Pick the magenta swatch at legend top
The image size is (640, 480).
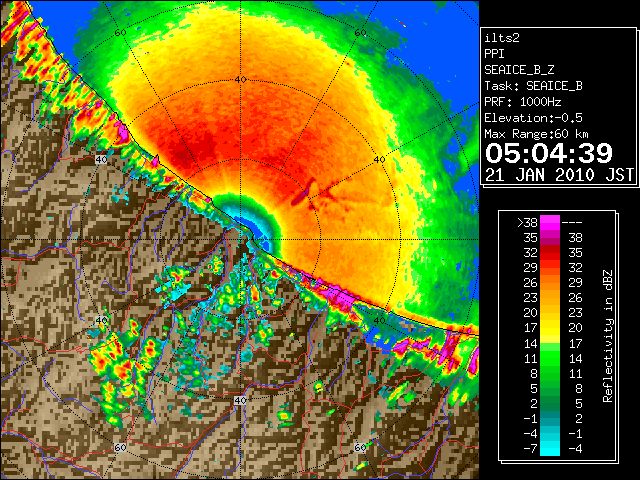(x=550, y=223)
